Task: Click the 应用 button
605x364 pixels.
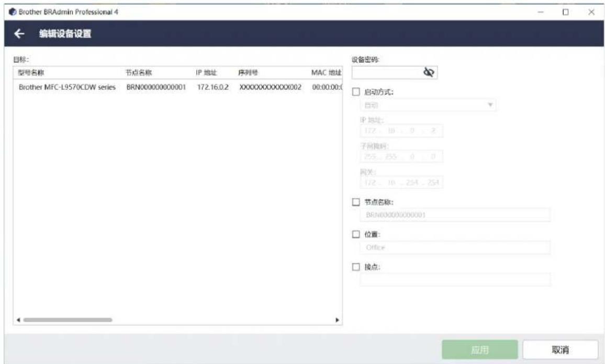Action: pos(479,350)
